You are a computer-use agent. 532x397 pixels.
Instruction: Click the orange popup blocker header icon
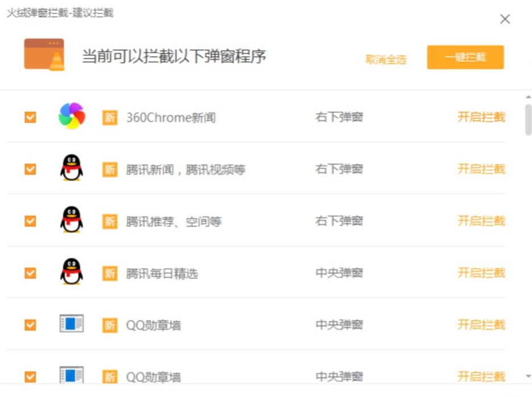point(44,55)
